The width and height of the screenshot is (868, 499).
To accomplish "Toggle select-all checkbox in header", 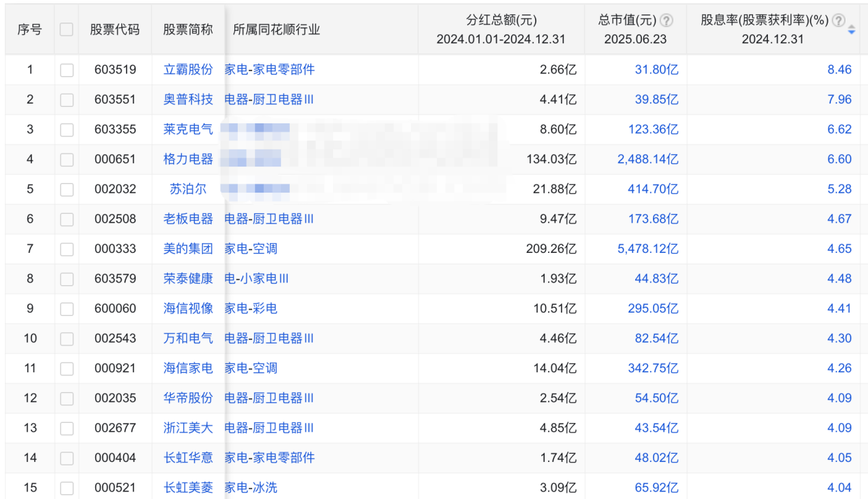I will tap(66, 29).
